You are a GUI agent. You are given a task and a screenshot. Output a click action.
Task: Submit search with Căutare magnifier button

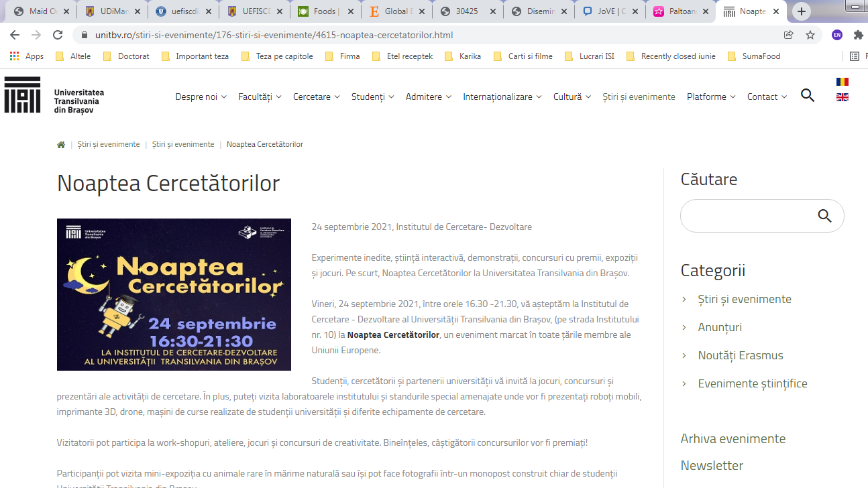point(824,216)
